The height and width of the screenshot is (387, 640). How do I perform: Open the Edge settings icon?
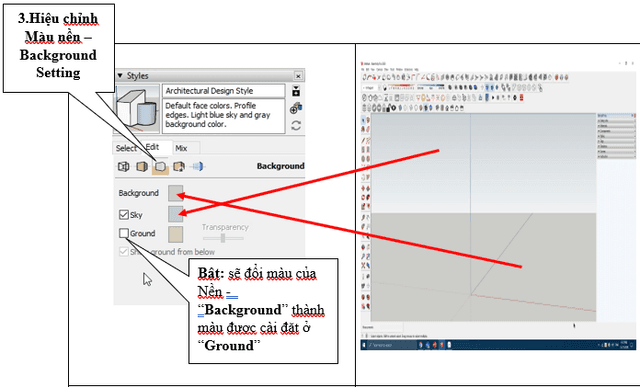click(123, 166)
